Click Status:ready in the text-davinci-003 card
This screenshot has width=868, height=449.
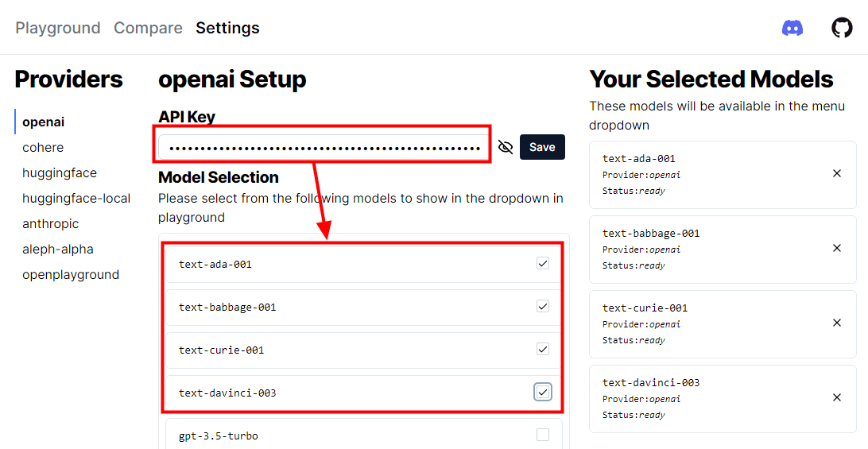634,416
